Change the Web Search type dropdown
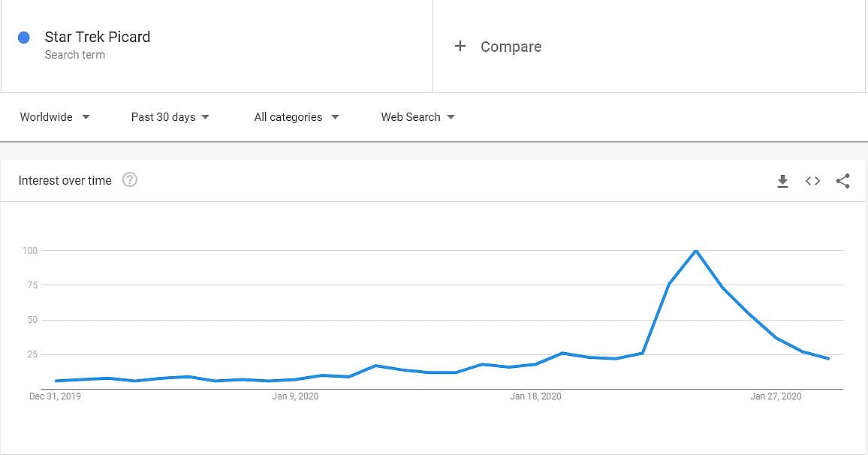The width and height of the screenshot is (868, 455). pos(417,117)
